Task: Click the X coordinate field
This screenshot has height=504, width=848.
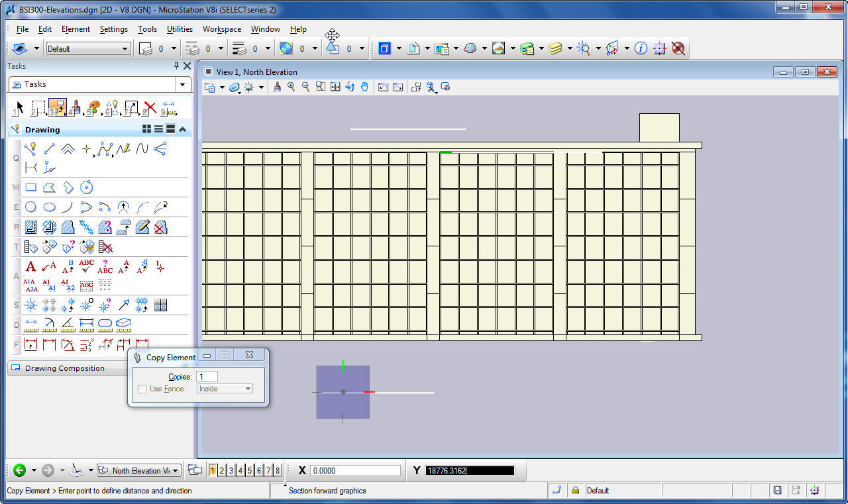Action: 355,470
